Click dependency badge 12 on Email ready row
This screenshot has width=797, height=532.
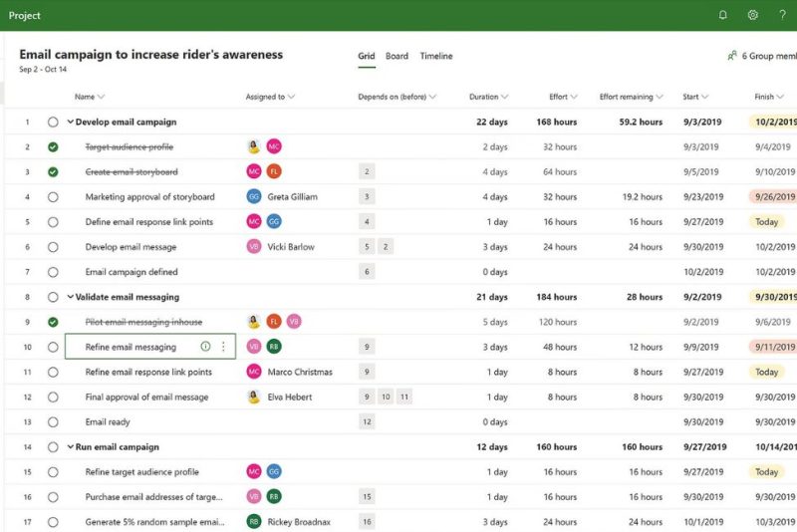tap(368, 421)
